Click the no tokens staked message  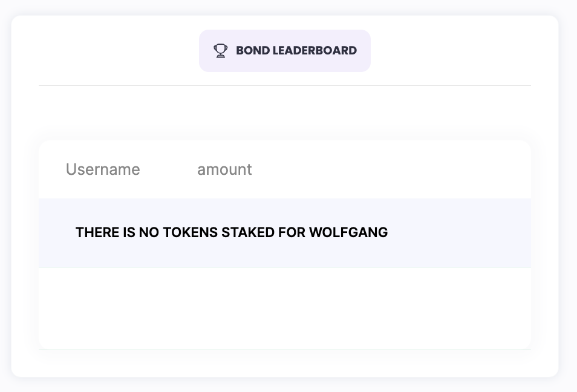(x=232, y=232)
